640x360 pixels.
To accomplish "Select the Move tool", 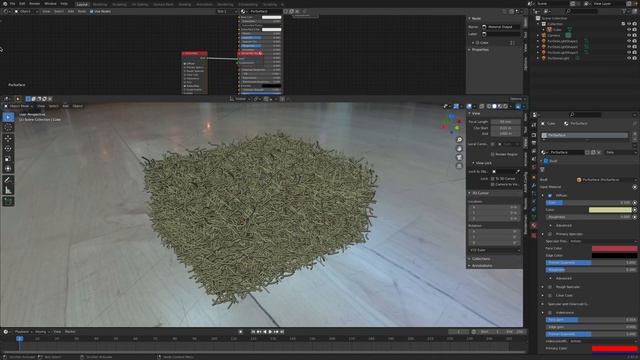I will (8, 139).
